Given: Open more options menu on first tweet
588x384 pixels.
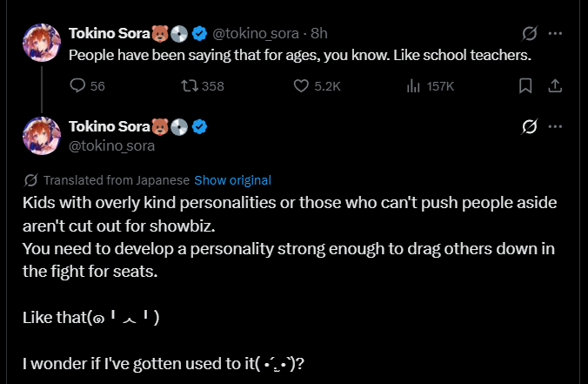Looking at the screenshot, I should click(555, 34).
